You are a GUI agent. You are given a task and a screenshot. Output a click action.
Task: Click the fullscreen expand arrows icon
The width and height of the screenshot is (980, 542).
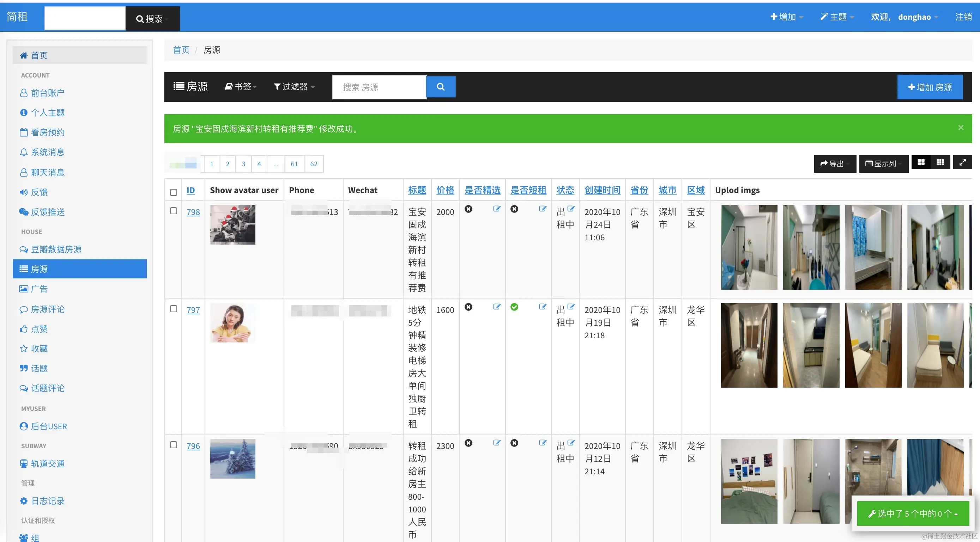coord(962,163)
